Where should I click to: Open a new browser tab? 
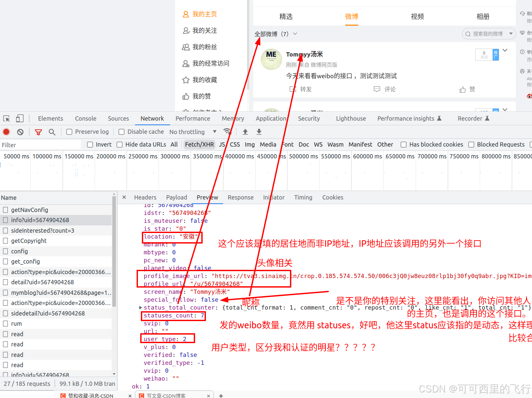pos(221,396)
